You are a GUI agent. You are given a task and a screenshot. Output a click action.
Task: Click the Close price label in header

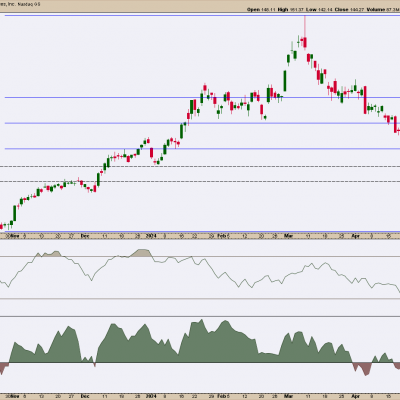point(341,10)
